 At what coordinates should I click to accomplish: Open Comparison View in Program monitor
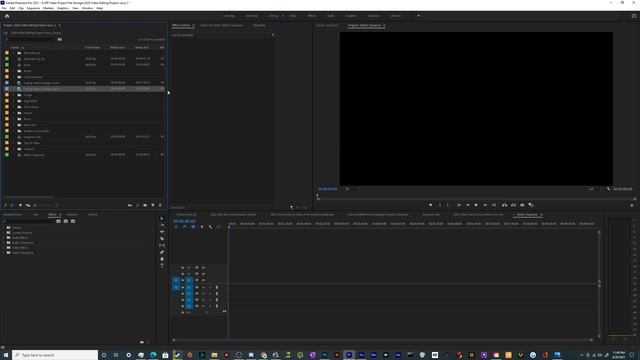pos(531,205)
